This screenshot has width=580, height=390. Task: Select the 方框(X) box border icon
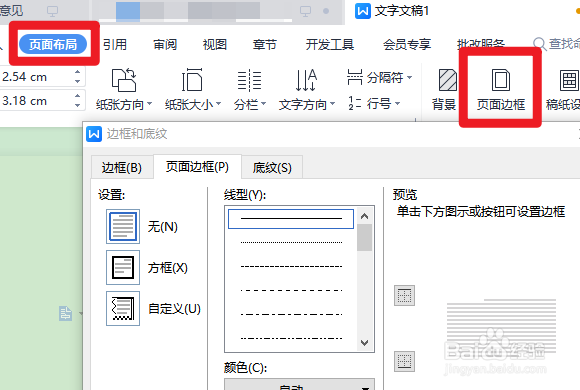click(x=123, y=267)
